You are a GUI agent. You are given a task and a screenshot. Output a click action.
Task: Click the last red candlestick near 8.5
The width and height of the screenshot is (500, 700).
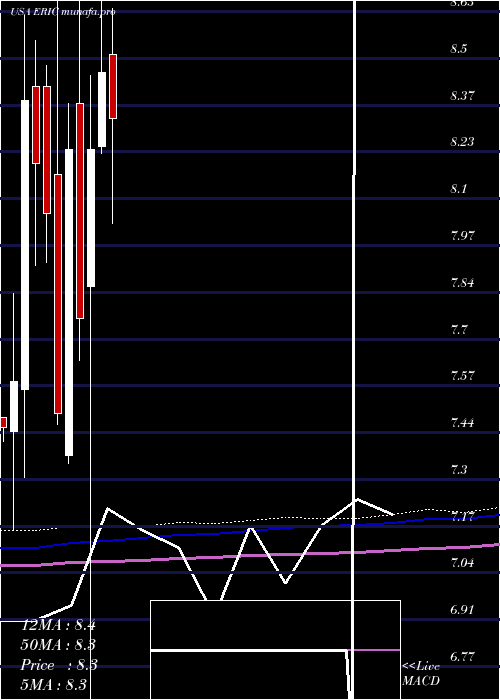tap(113, 87)
